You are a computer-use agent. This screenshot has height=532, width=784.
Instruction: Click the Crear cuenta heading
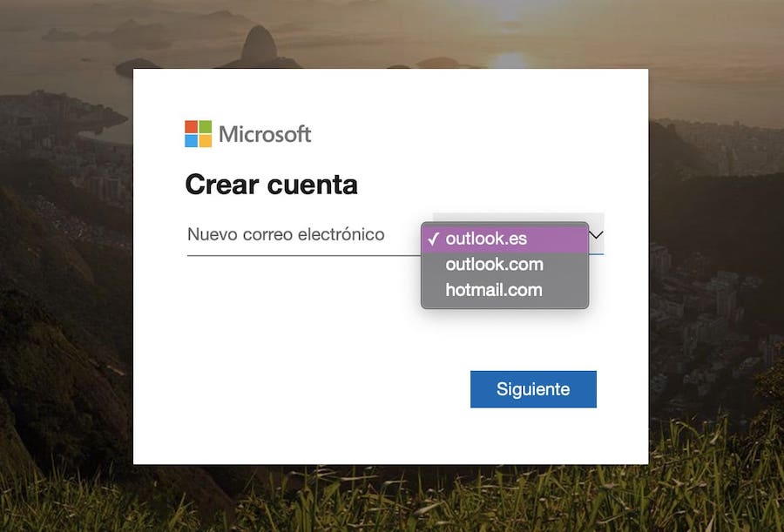272,185
